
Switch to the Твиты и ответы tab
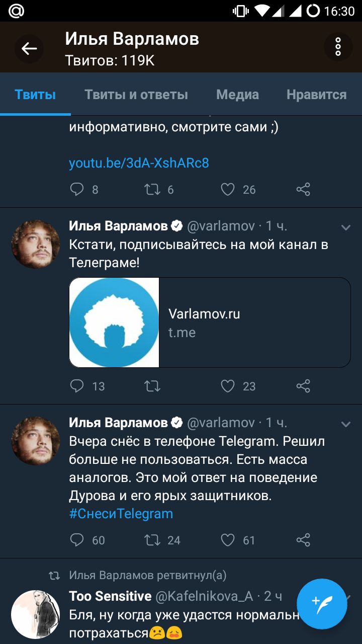[136, 95]
